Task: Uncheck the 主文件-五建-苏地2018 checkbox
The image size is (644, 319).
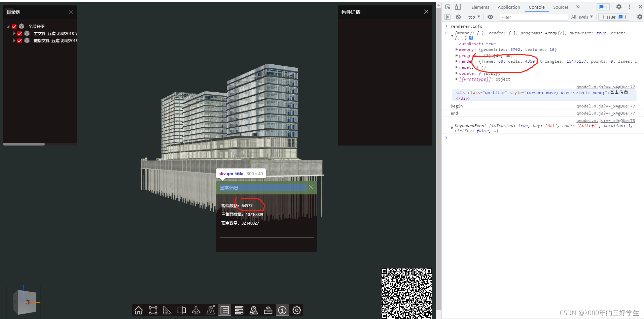Action: (20, 34)
